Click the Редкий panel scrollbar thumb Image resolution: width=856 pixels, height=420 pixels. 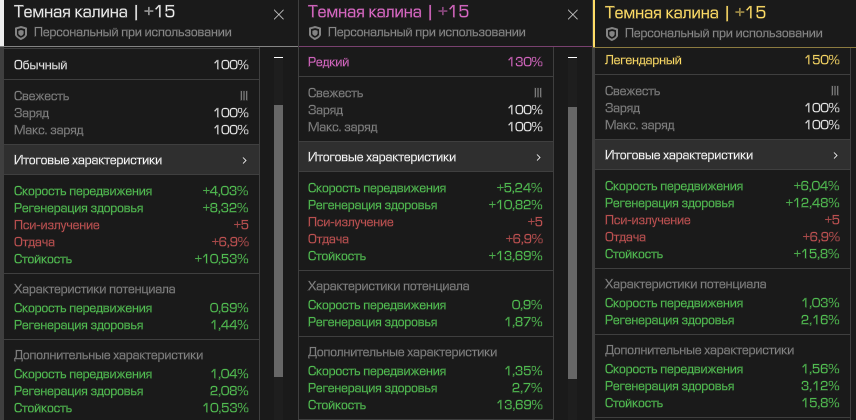(573, 243)
